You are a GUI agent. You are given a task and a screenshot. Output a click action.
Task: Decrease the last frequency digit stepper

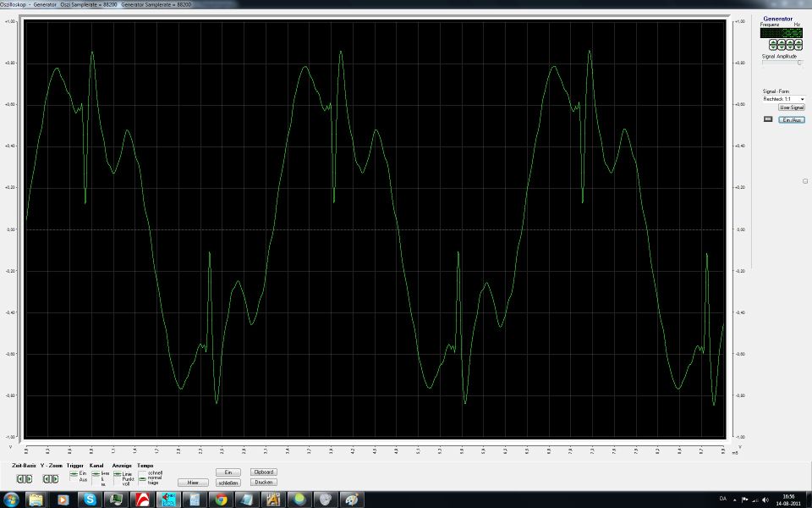pyautogui.click(x=798, y=47)
